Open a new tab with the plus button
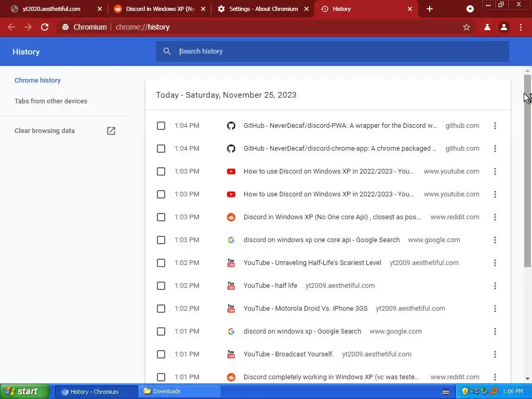Image resolution: width=532 pixels, height=399 pixels. (x=430, y=9)
